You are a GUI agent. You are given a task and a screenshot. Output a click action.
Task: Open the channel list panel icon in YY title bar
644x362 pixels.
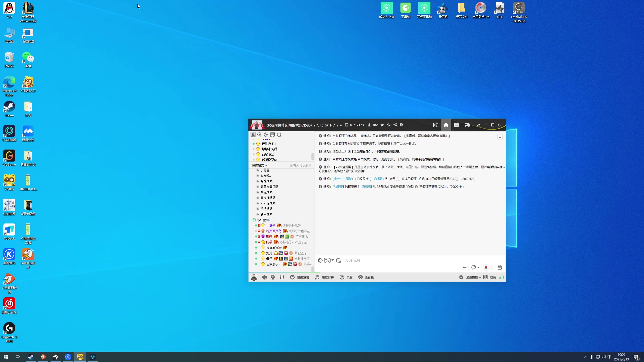456,125
